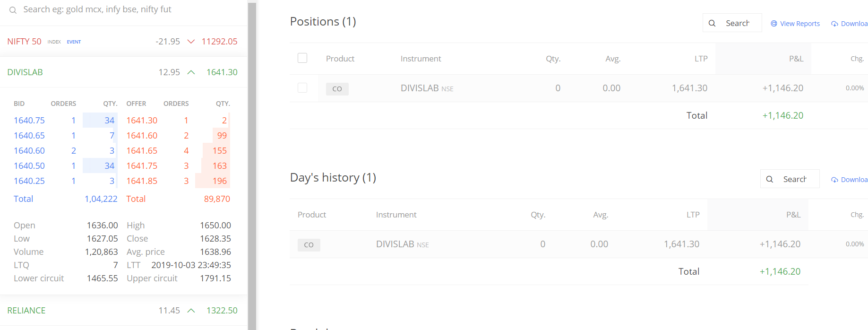The image size is (868, 330).
Task: Sort positions by the P&L column header
Action: coord(796,59)
